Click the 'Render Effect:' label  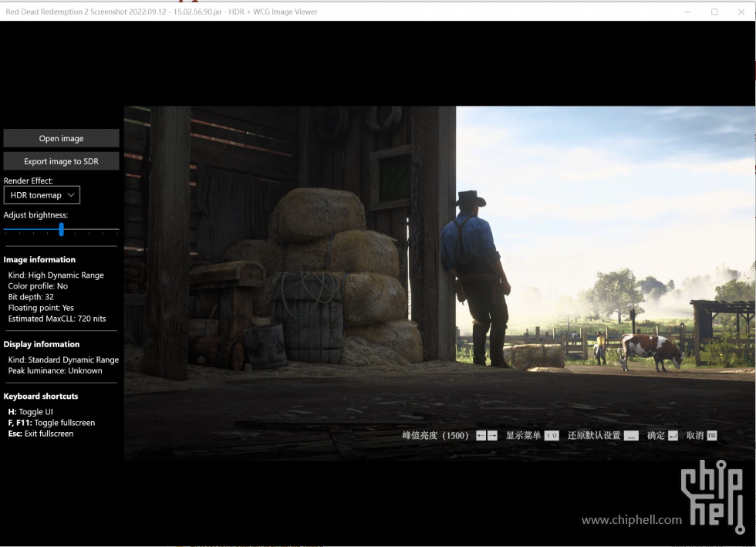(x=28, y=181)
